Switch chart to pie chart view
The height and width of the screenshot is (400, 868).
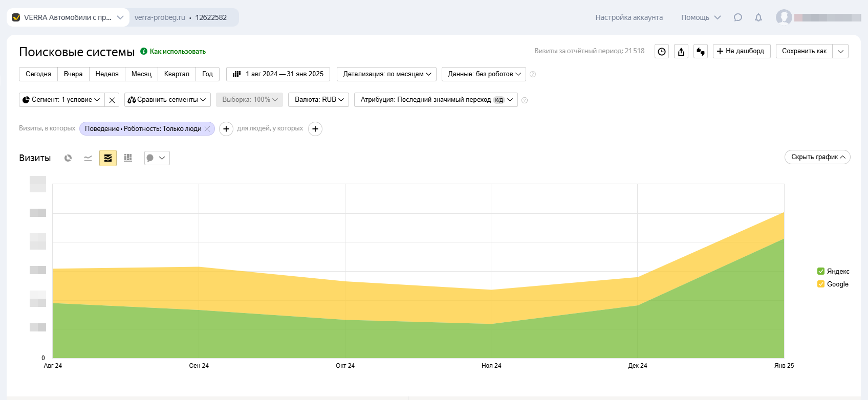[x=68, y=158]
